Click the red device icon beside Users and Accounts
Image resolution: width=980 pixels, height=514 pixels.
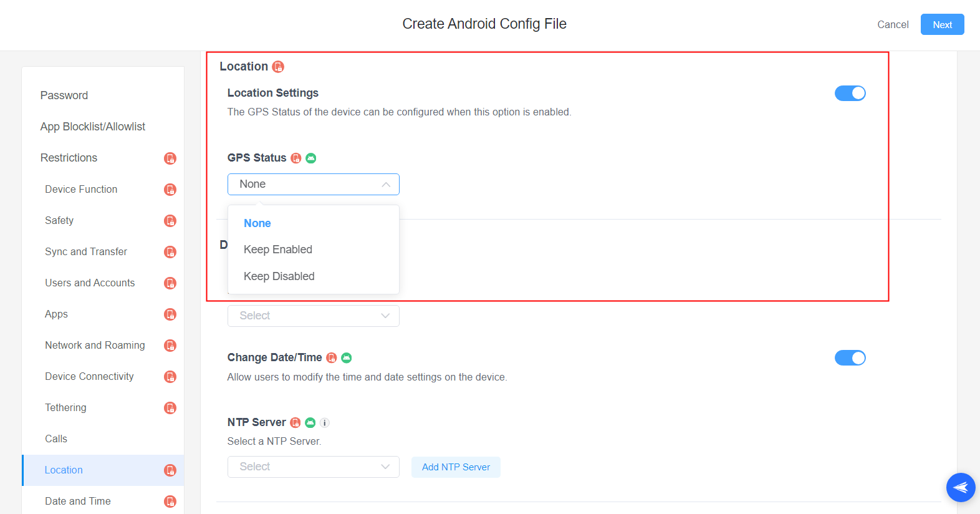click(x=170, y=283)
